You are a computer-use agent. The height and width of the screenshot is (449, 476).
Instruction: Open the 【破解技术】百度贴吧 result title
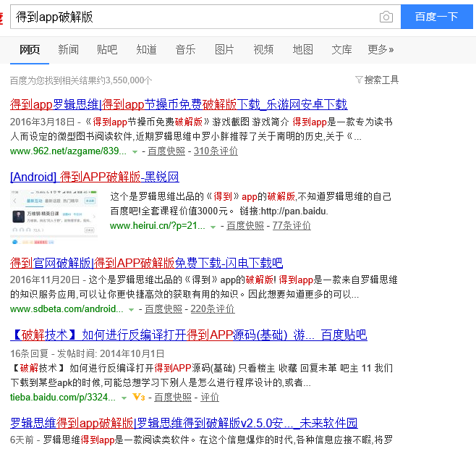click(189, 335)
